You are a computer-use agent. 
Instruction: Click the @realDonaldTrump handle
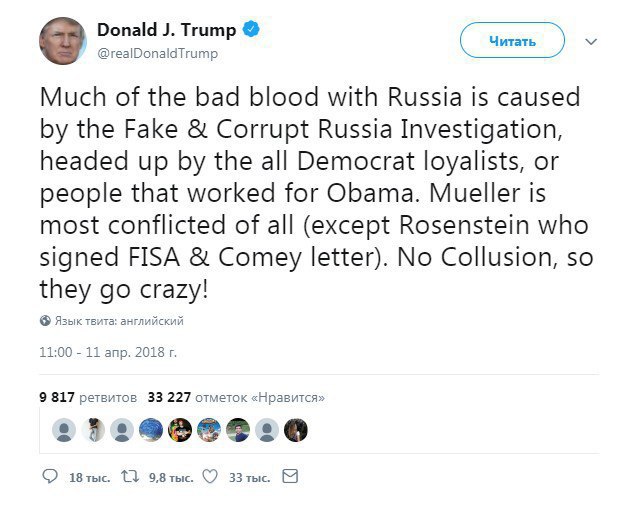pyautogui.click(x=157, y=53)
